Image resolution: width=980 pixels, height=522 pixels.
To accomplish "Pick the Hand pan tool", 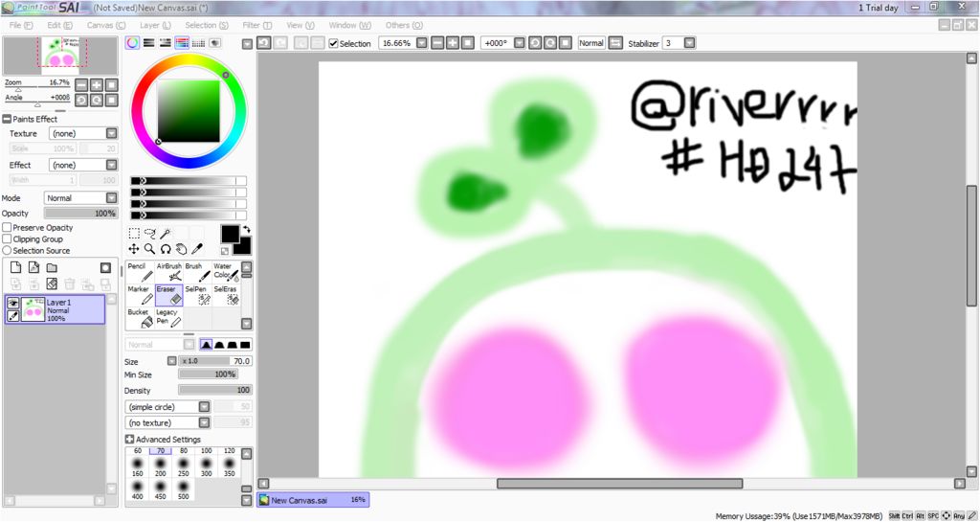I will click(181, 249).
